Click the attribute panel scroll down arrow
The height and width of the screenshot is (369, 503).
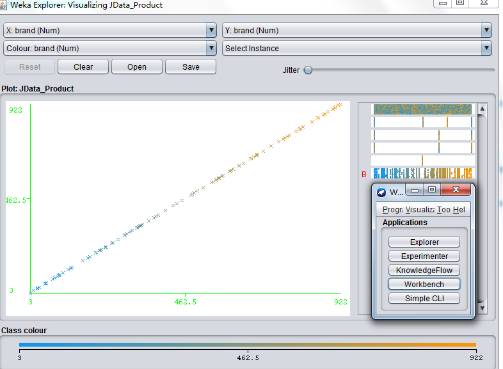482,308
